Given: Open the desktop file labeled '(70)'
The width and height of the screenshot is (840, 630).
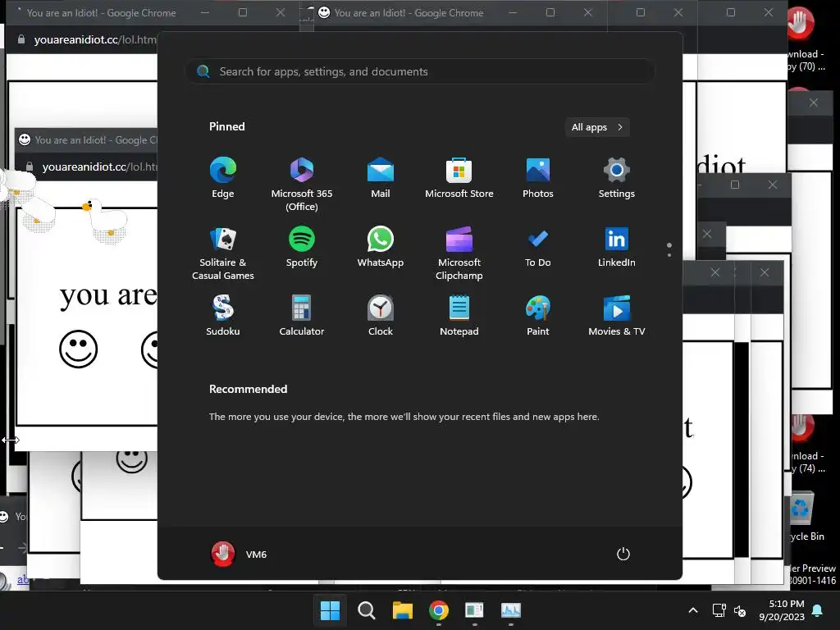Looking at the screenshot, I should click(x=806, y=40).
